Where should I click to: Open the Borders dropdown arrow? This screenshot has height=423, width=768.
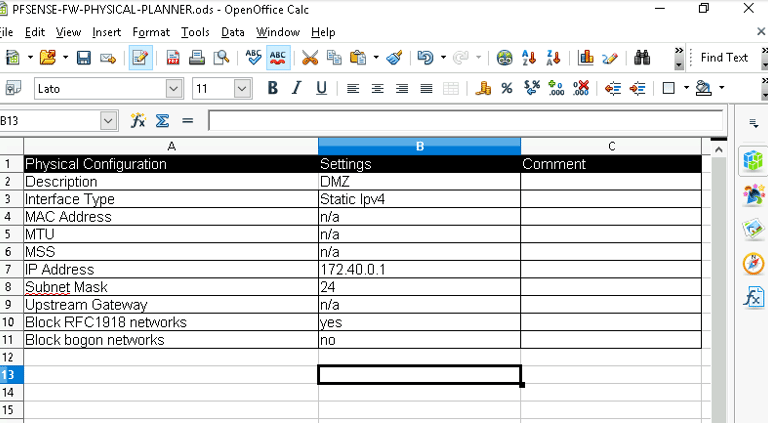686,88
